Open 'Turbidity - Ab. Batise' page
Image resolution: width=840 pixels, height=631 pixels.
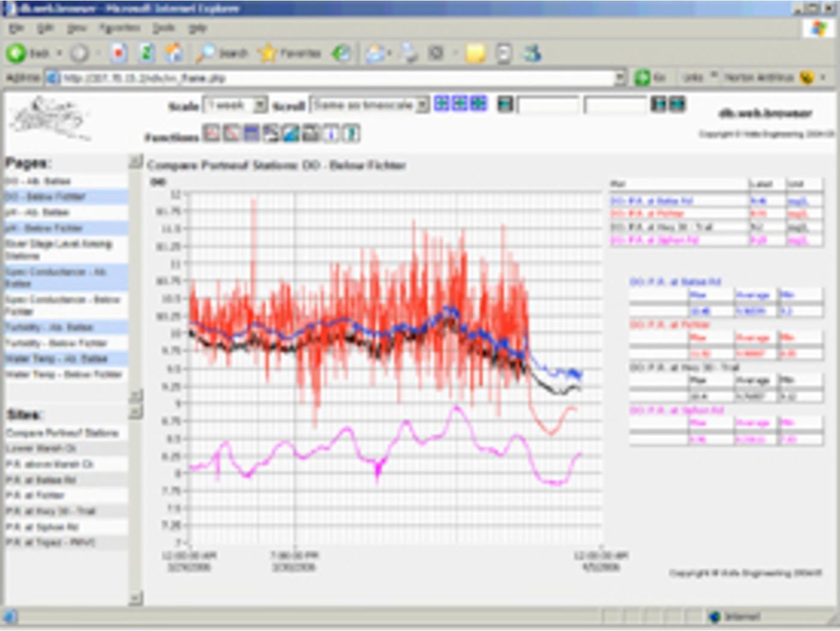(49, 327)
